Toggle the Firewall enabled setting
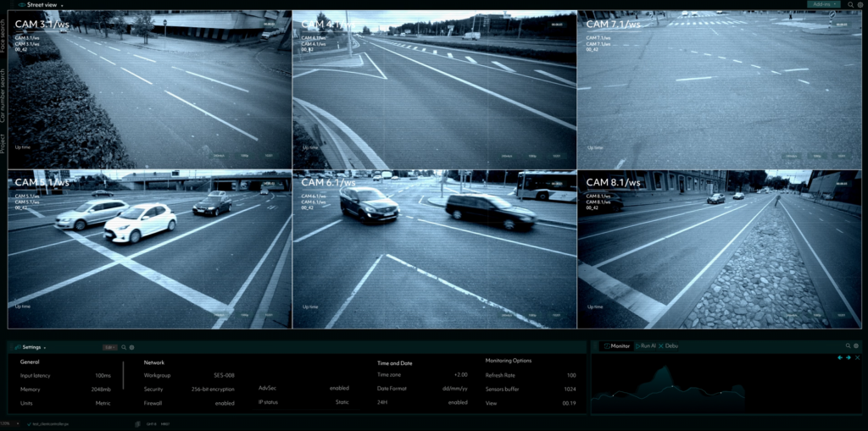The image size is (868, 431). click(225, 403)
